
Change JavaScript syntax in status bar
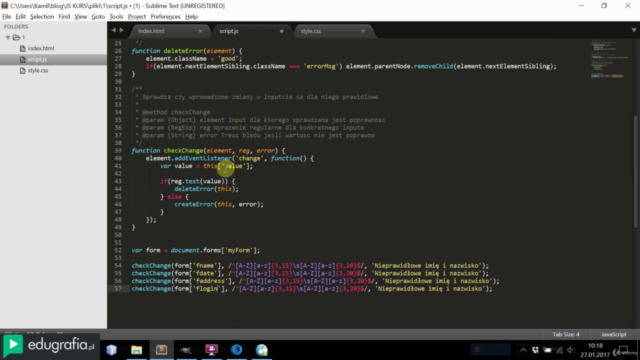[613, 334]
